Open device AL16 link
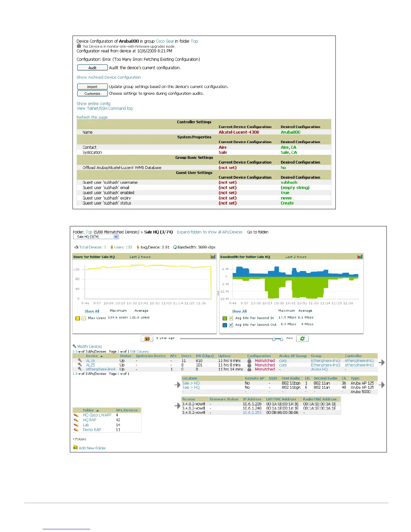 [x=90, y=361]
